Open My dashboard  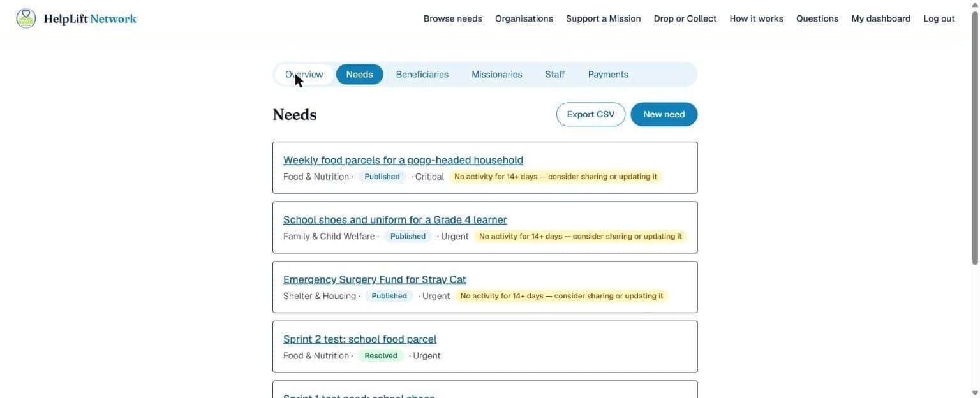pos(881,18)
